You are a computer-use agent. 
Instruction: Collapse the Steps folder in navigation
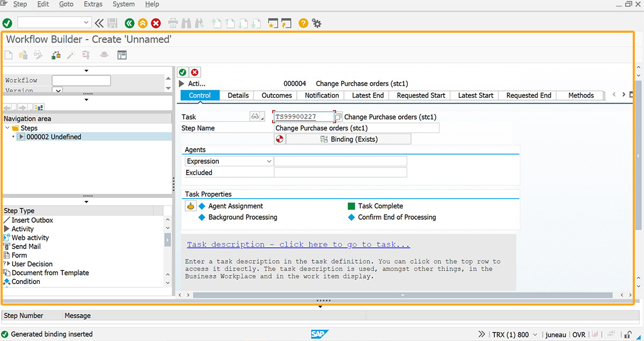(8, 128)
